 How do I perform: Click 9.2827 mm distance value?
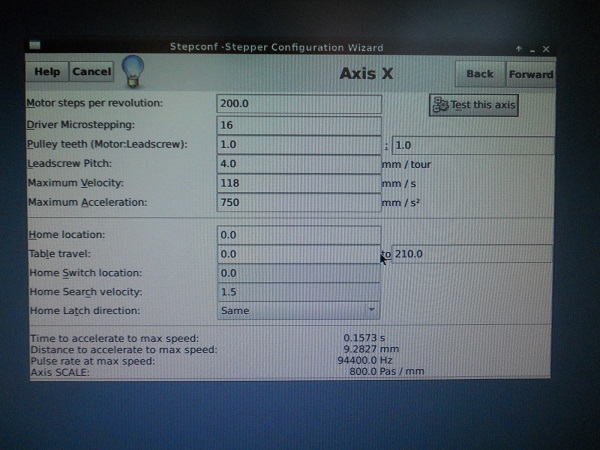coord(371,349)
